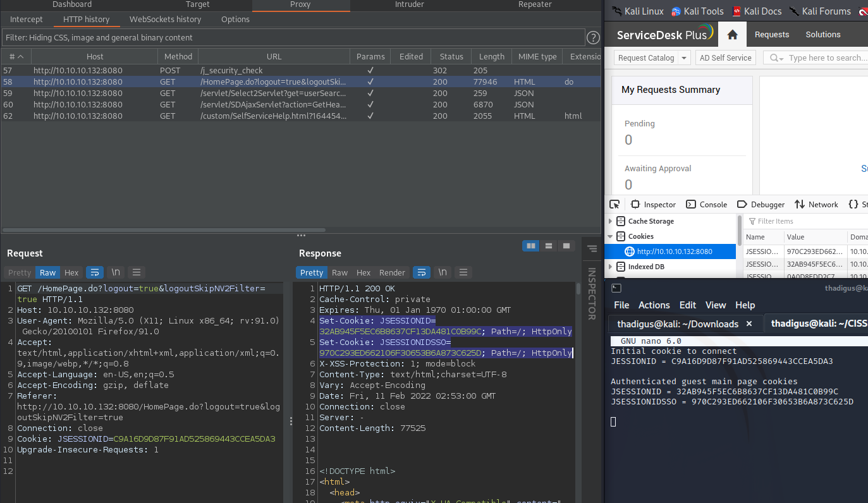The width and height of the screenshot is (868, 503).
Task: Open terminal File menu
Action: [x=621, y=305]
